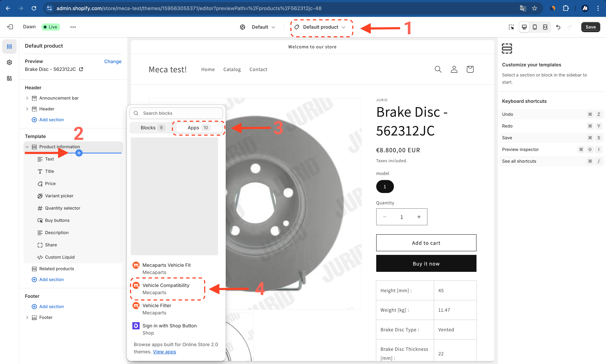Viewport: 606px width, 364px height.
Task: Select fullscreen preview view toggle
Action: tap(545, 27)
